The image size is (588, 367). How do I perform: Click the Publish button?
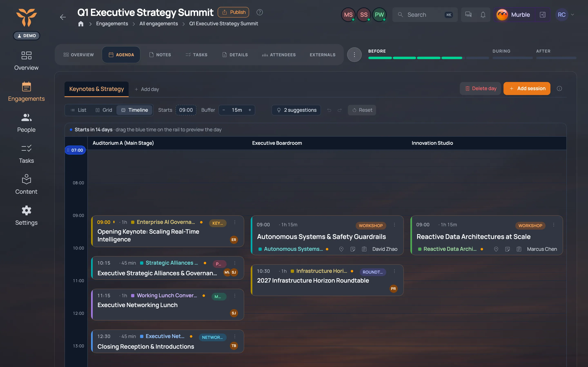(x=233, y=12)
